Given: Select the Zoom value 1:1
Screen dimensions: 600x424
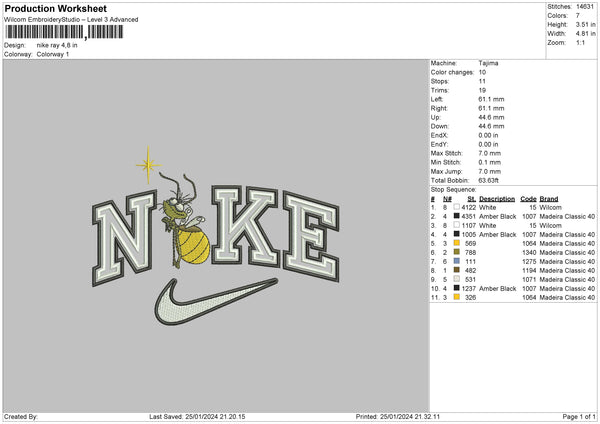Looking at the screenshot, I should tap(580, 42).
